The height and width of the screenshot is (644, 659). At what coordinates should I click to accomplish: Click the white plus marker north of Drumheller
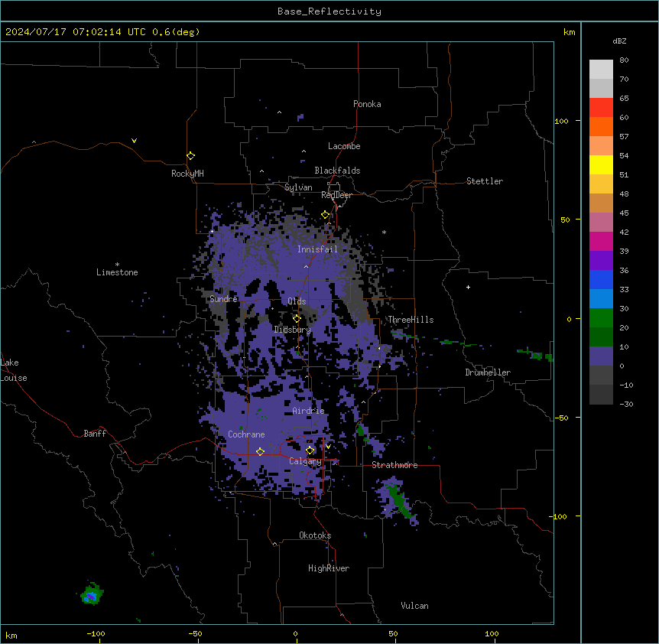tap(468, 287)
